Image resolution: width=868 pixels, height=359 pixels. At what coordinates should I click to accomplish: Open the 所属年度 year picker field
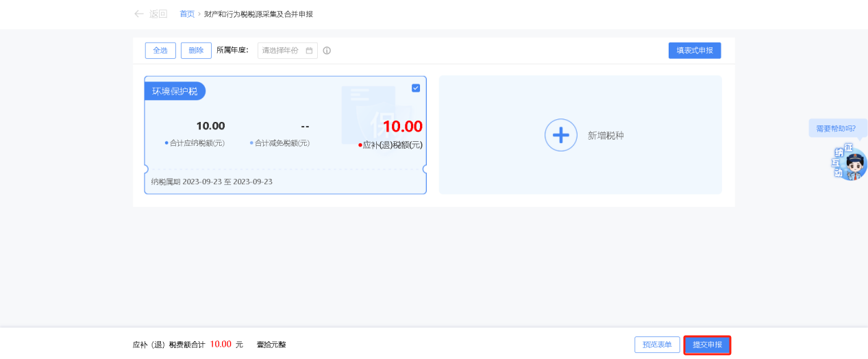pyautogui.click(x=282, y=50)
